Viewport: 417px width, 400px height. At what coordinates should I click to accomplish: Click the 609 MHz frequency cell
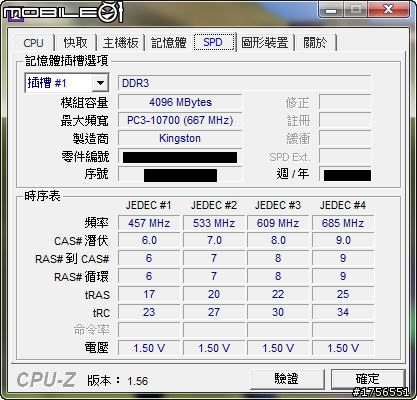click(278, 223)
